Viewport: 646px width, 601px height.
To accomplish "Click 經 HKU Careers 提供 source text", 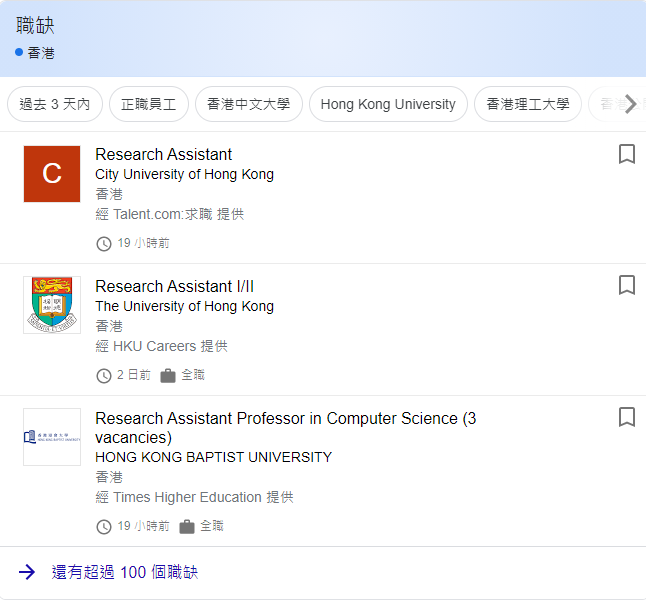I will 162,346.
